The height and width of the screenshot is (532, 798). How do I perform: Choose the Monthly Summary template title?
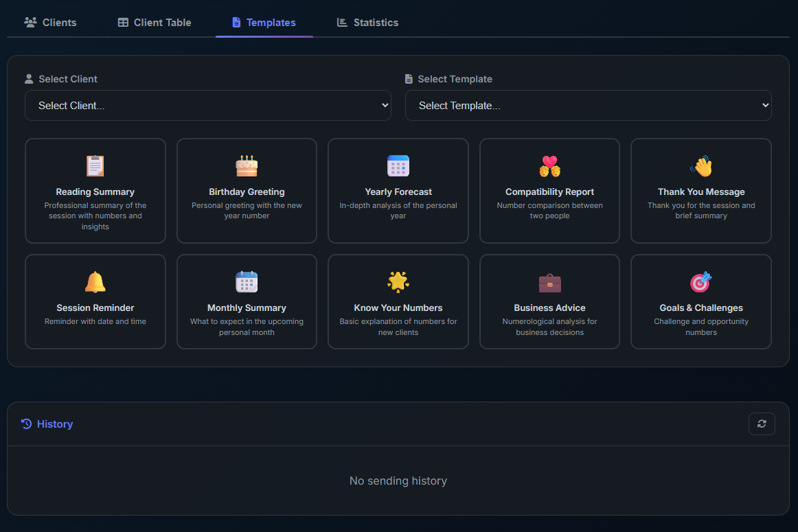pos(247,308)
